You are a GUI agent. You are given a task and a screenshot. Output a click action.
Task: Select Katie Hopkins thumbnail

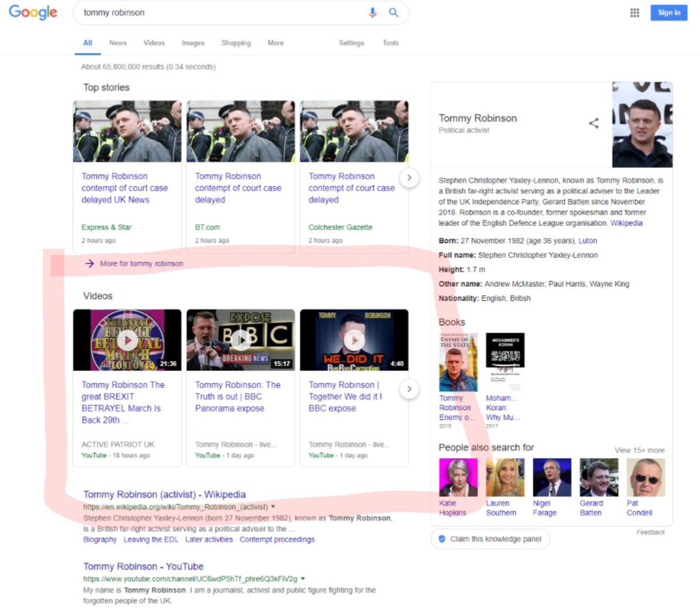(x=458, y=477)
